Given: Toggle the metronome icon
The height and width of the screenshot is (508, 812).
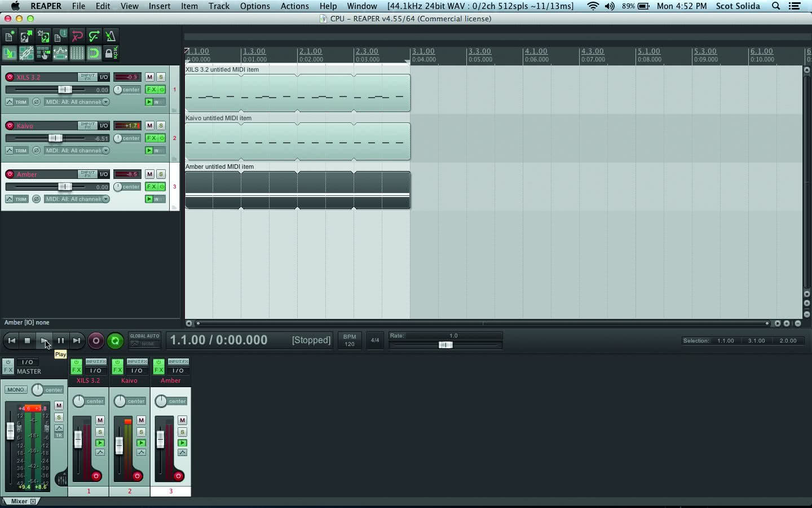Looking at the screenshot, I should click(111, 37).
